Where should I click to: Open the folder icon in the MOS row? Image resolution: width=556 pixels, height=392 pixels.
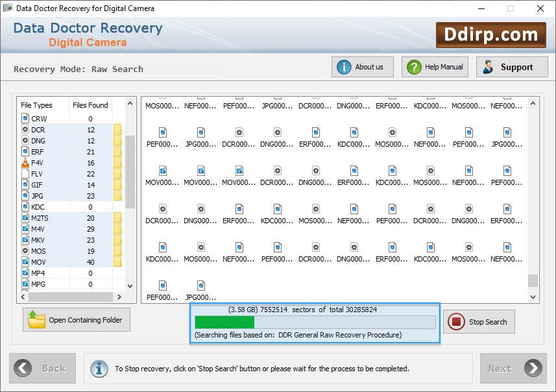click(x=117, y=251)
